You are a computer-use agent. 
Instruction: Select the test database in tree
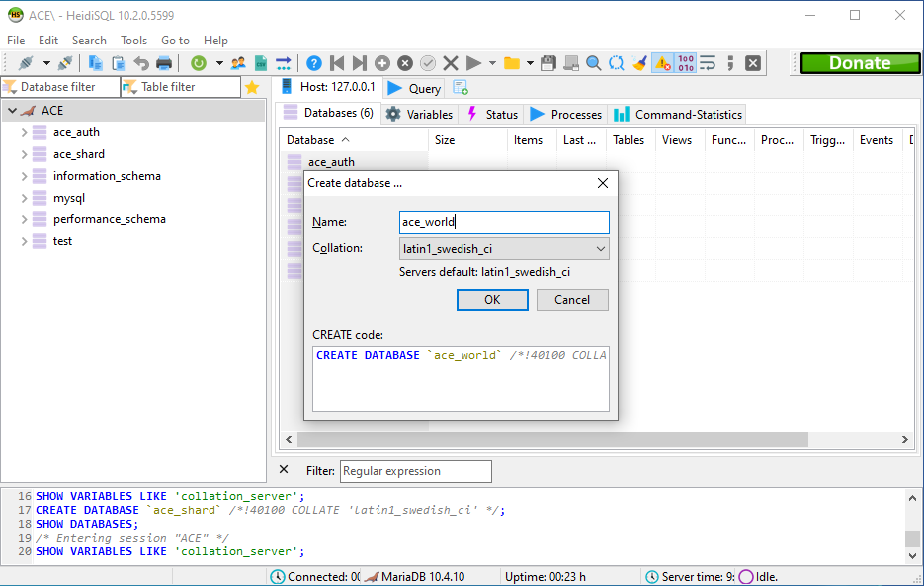click(x=62, y=241)
